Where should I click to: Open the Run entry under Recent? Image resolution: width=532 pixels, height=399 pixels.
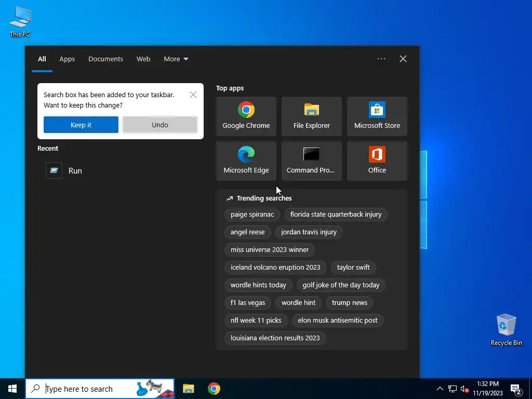click(x=121, y=170)
